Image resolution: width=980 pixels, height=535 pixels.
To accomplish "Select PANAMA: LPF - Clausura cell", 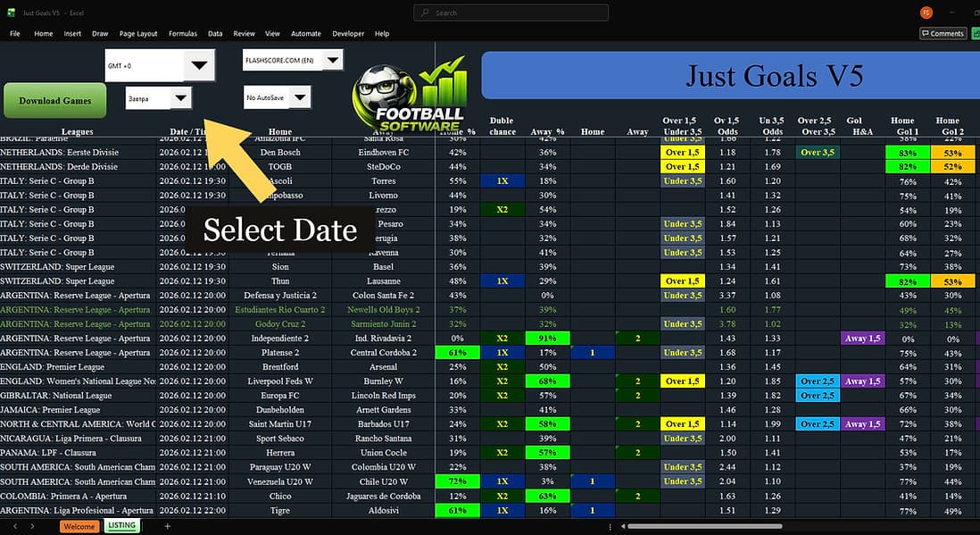I will tap(79, 453).
